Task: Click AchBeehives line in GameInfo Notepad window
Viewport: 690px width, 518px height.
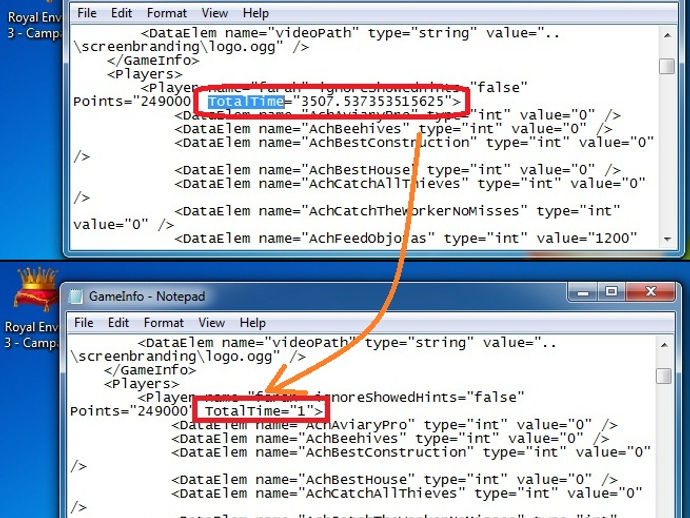Action: point(390,439)
